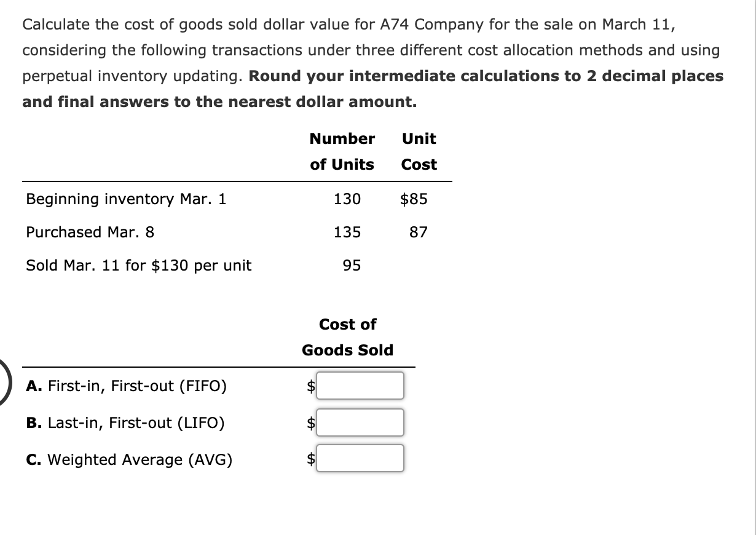
Task: Click the Unit Cost column header
Action: coord(419,151)
